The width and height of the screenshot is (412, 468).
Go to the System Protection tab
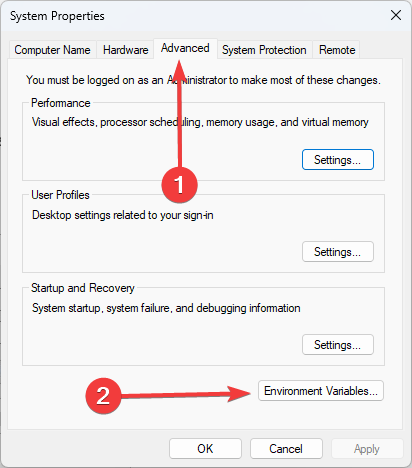(264, 50)
